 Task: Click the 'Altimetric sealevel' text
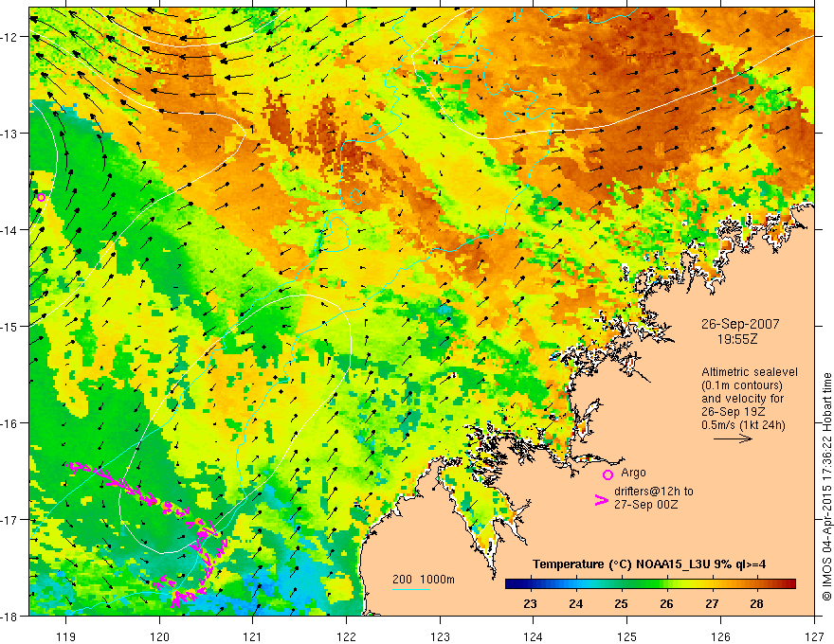click(750, 372)
